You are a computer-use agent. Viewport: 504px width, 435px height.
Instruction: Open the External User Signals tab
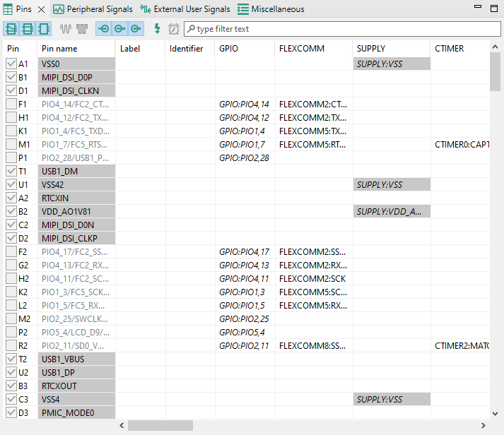(185, 9)
